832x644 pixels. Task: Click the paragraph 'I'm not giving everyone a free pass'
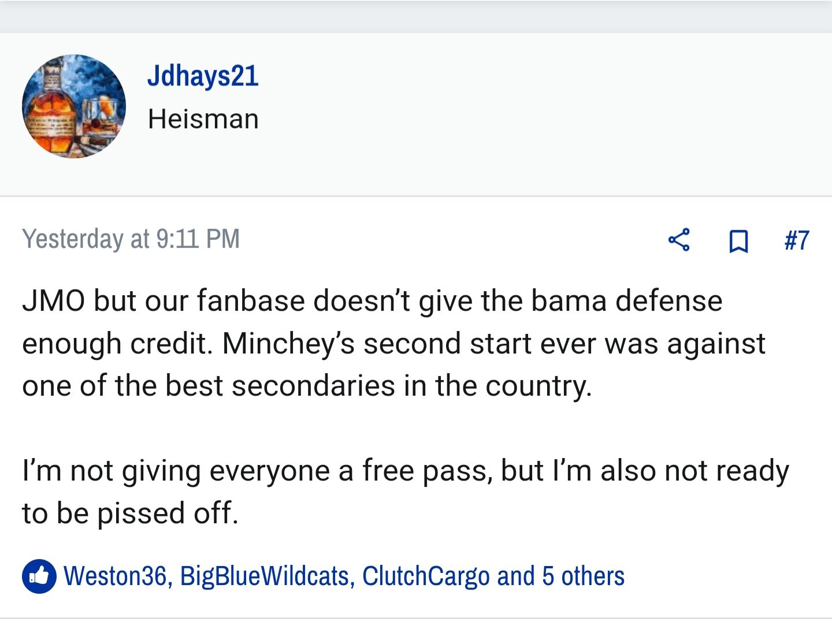point(406,492)
